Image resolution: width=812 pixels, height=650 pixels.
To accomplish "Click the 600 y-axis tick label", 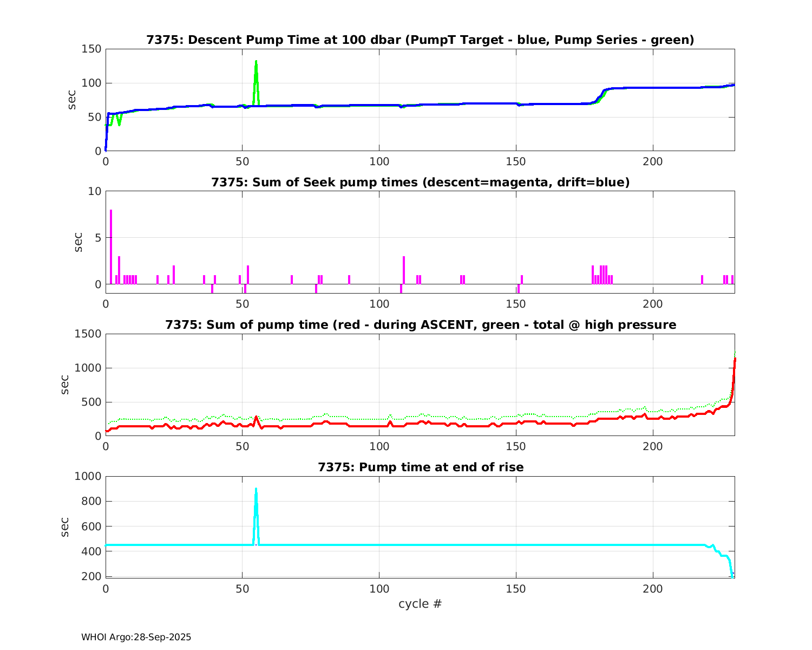I will (88, 526).
